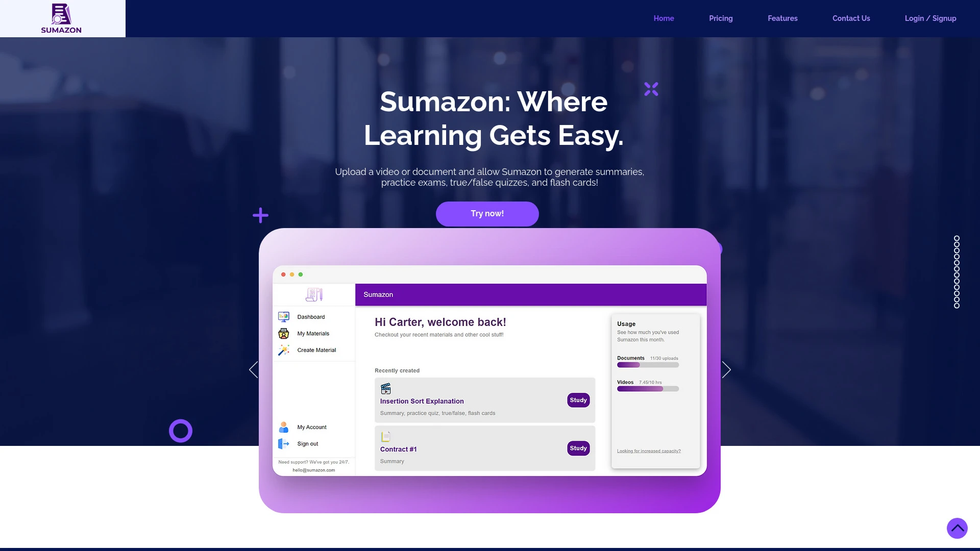This screenshot has height=551, width=980.
Task: Click Looking for increased capacity link
Action: click(649, 451)
